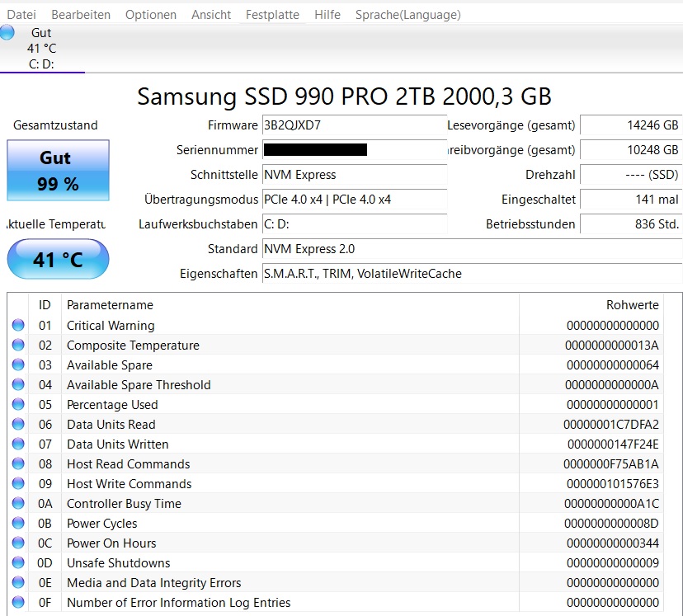Click raw value 0000000F75AB1A
Screen dimensions: 683x616
(611, 464)
